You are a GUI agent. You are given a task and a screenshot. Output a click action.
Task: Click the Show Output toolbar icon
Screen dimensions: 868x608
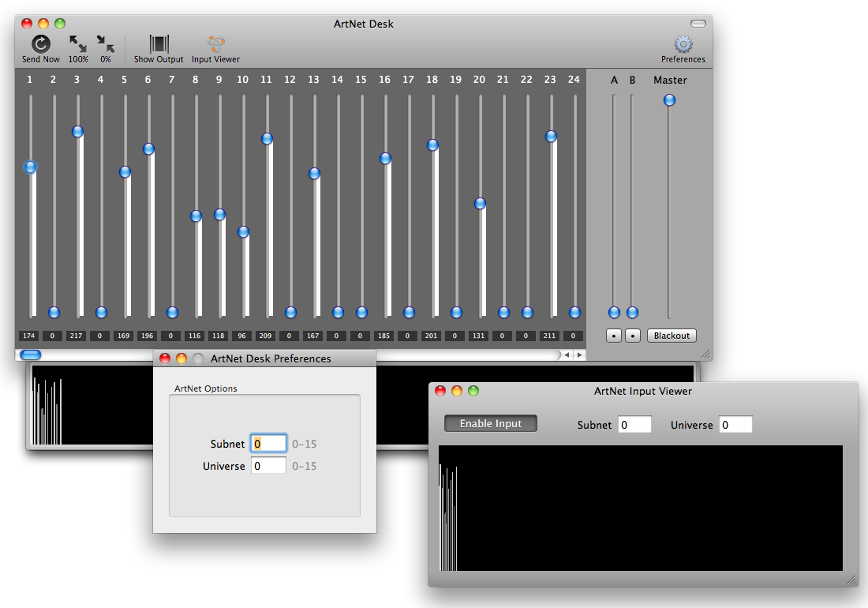[x=159, y=44]
